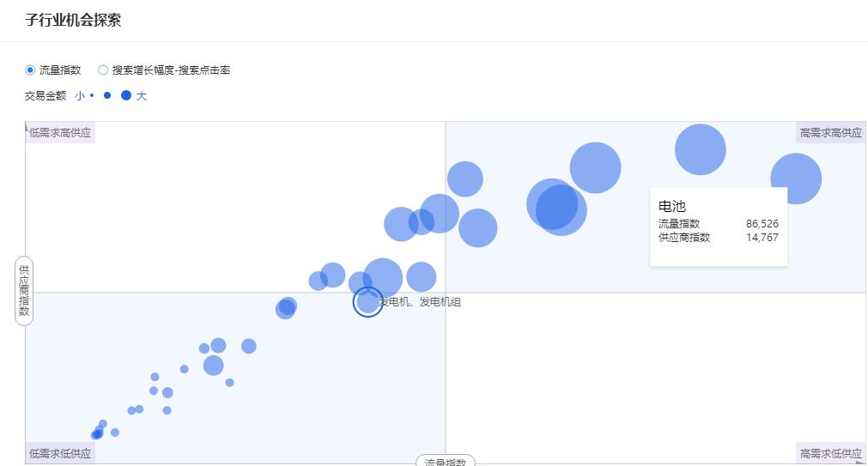Switch to 搜索增长幅度-搜索点击率 radio option
Viewport: 868px width, 466px height.
[103, 70]
